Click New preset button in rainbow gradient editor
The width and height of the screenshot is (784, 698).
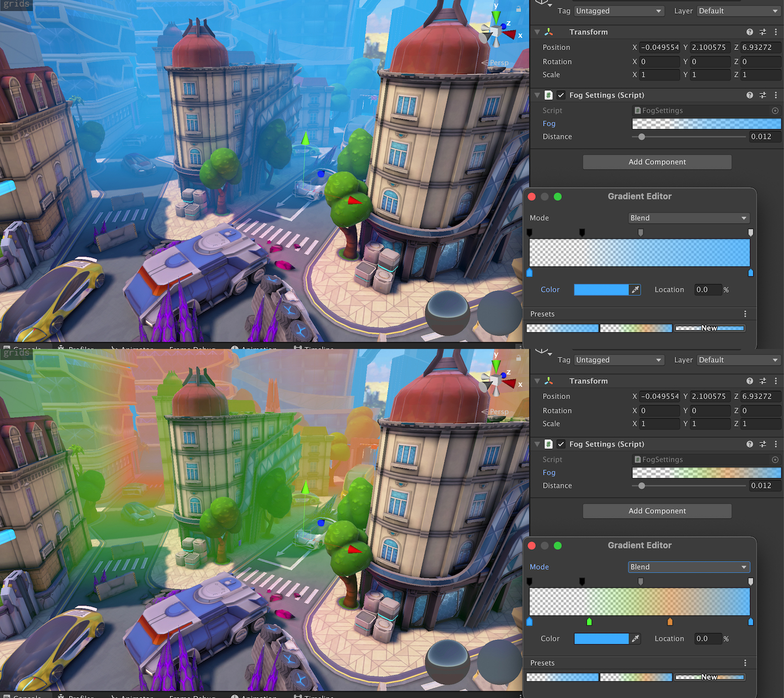coord(709,677)
